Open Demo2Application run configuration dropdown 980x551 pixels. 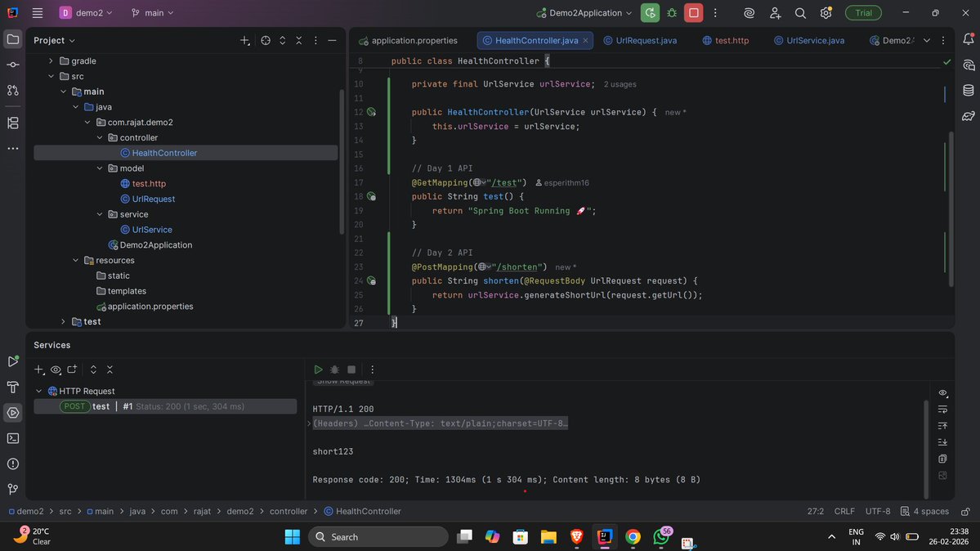[x=584, y=12]
